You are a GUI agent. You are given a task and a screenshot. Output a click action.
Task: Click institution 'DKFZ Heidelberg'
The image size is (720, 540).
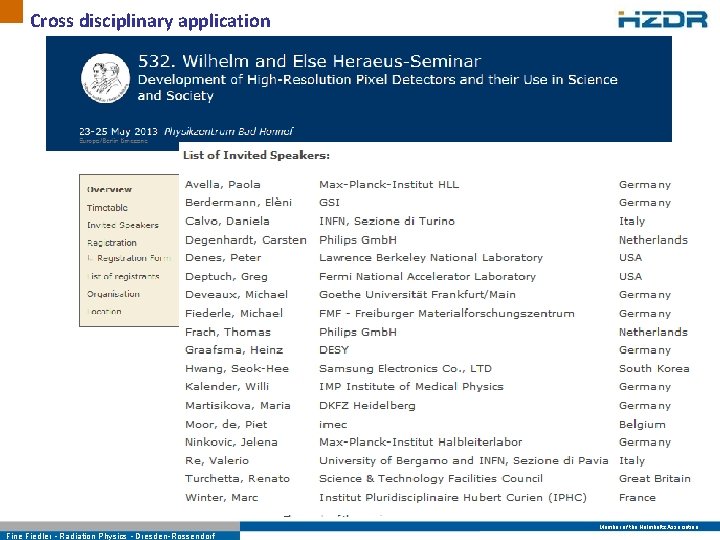click(367, 405)
